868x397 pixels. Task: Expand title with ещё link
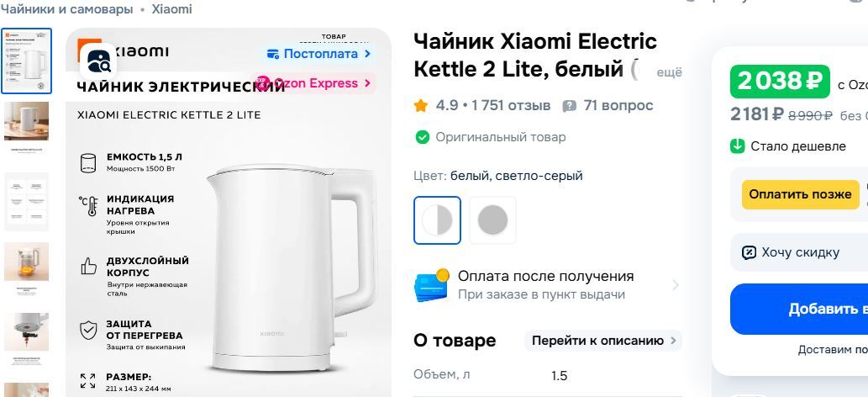669,72
